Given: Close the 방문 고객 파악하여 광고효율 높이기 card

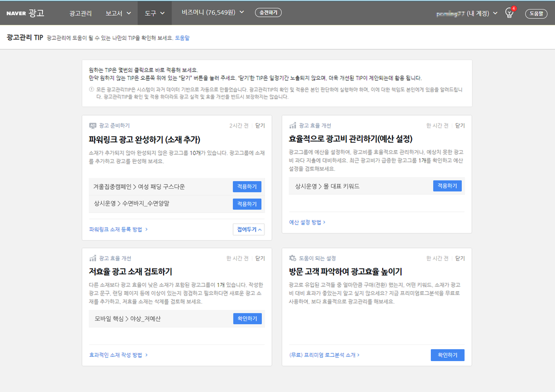Looking at the screenshot, I should [460, 259].
